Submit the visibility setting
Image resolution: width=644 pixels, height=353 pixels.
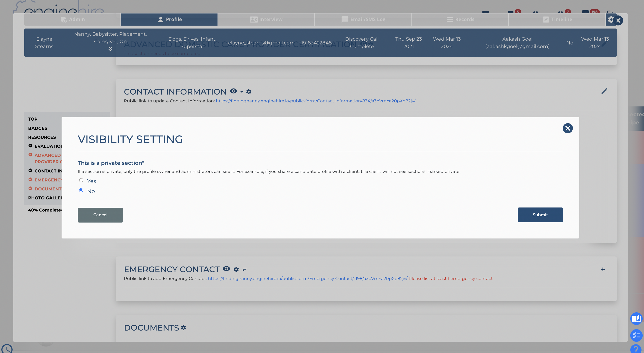click(x=540, y=215)
